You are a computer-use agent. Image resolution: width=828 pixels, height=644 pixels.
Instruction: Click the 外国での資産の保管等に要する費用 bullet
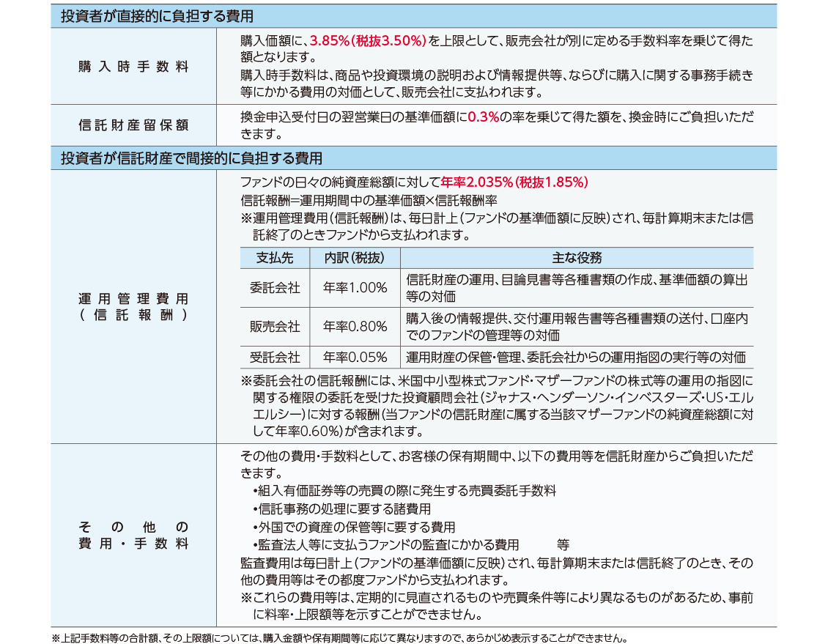[353, 528]
